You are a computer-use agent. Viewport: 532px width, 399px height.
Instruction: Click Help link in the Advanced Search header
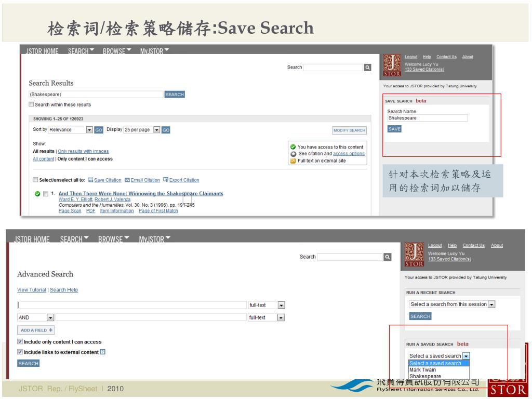[453, 245]
